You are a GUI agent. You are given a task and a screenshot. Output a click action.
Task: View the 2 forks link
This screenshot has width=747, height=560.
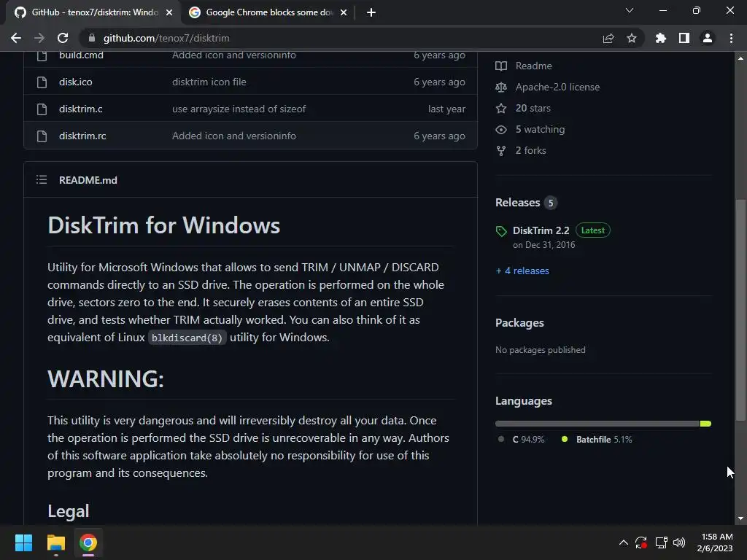coord(531,150)
